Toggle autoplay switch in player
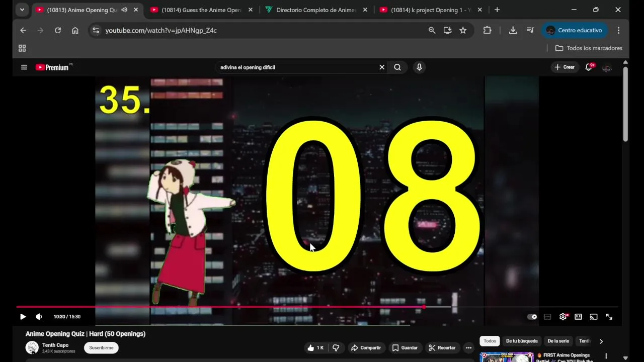644x362 pixels. [532, 317]
